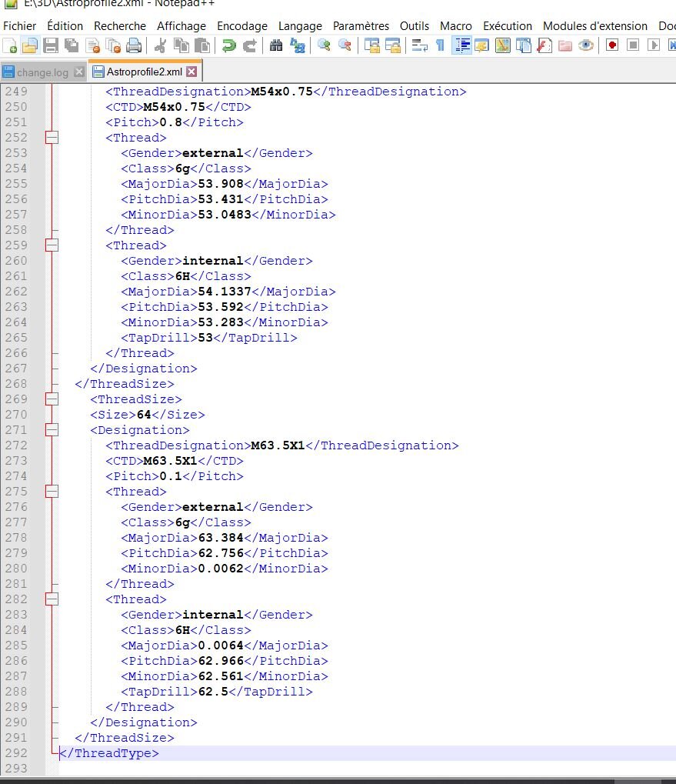Image resolution: width=676 pixels, height=784 pixels.
Task: Toggle synchronized vertical scrolling
Action: [x=371, y=45]
